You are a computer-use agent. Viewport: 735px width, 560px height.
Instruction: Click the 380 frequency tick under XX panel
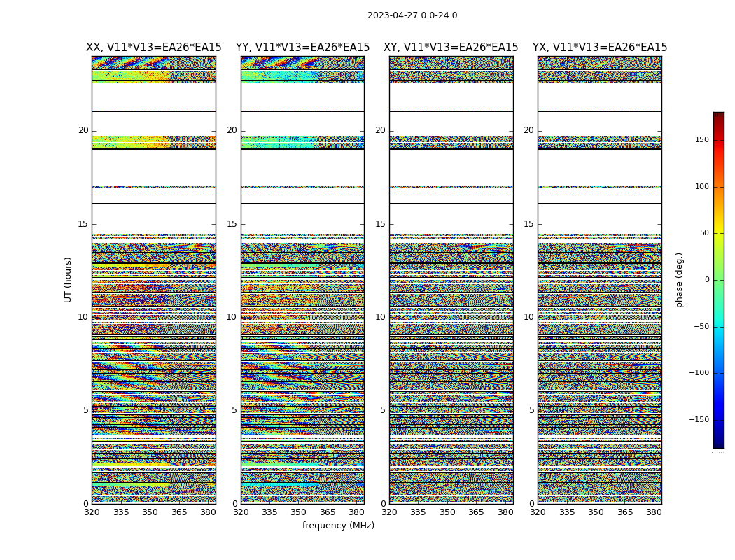click(208, 512)
